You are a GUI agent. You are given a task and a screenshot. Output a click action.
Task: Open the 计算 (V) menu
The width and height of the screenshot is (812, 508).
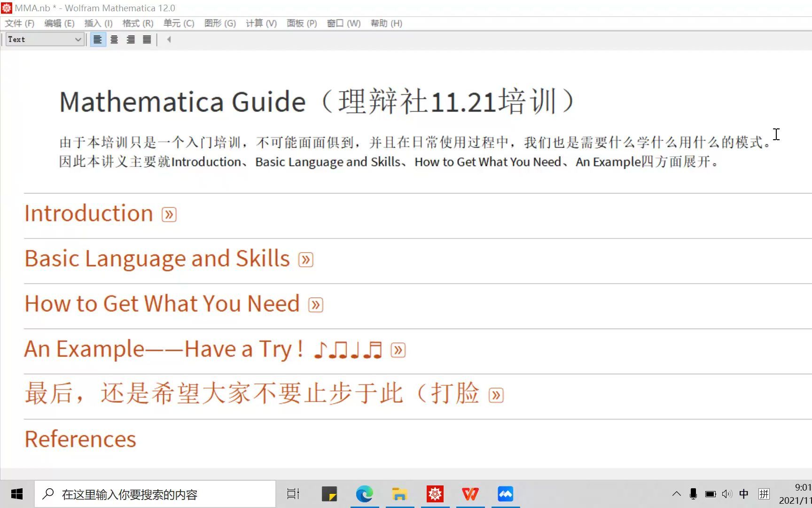point(261,24)
